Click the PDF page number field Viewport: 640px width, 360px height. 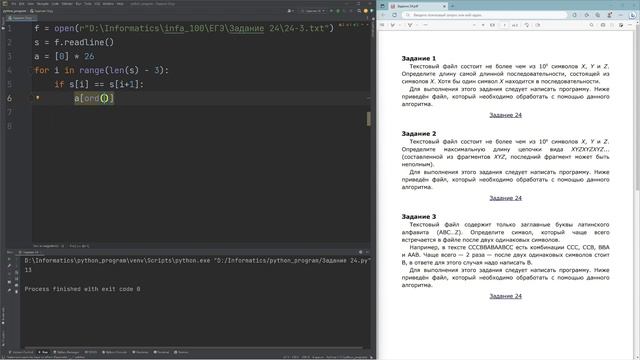tap(504, 25)
